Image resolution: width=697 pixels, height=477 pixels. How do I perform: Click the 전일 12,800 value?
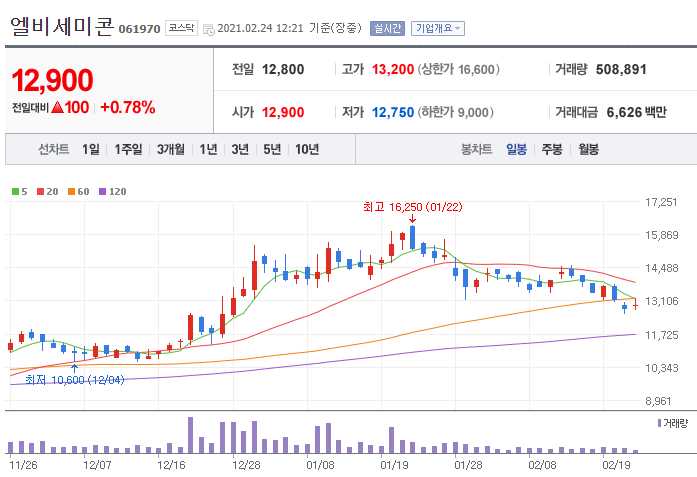pyautogui.click(x=283, y=70)
